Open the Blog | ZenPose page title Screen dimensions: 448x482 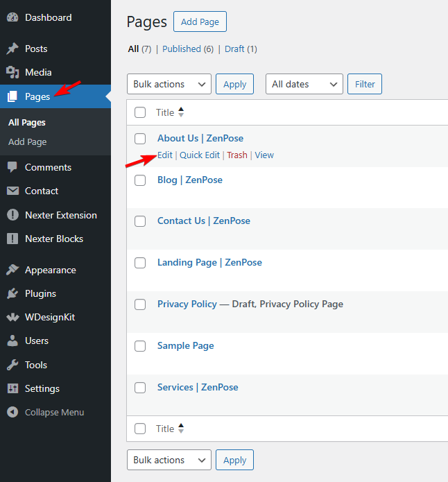190,180
